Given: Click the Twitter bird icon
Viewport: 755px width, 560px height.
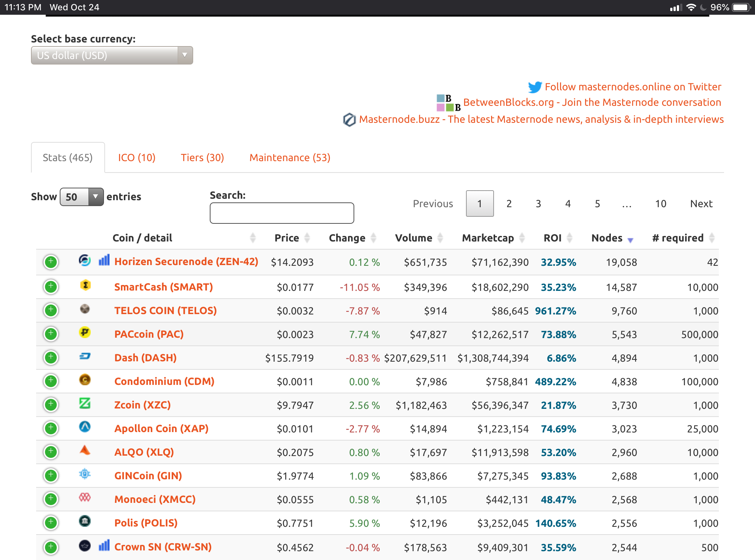Looking at the screenshot, I should point(535,87).
